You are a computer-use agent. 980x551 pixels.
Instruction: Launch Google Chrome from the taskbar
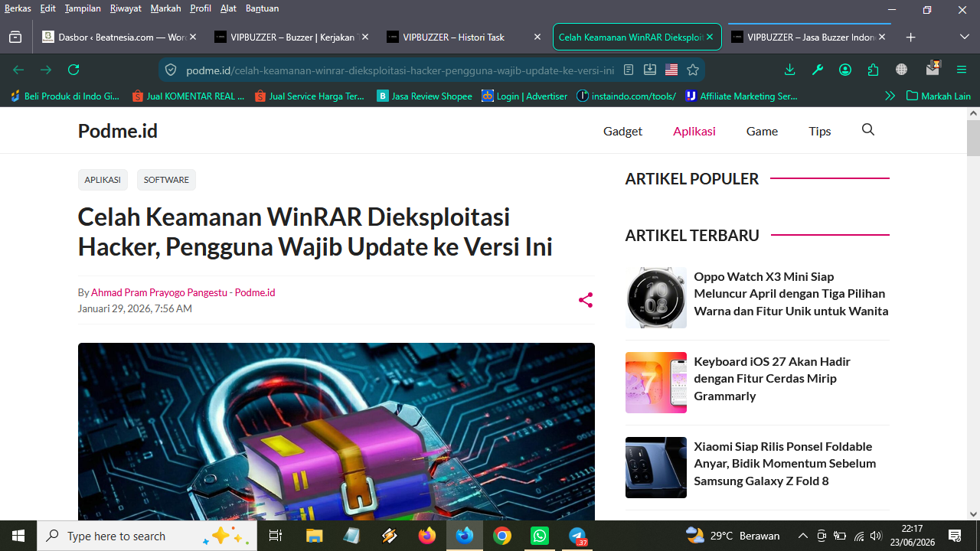pos(502,536)
